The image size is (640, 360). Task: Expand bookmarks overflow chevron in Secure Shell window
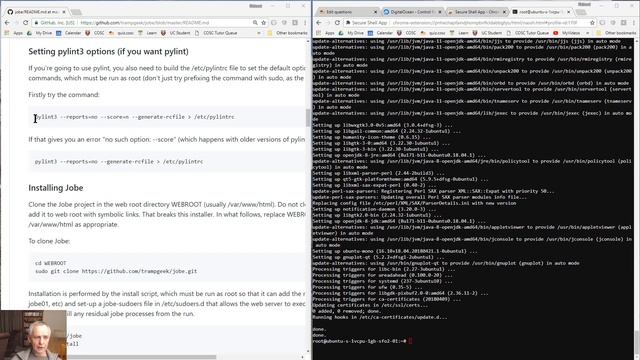[588, 33]
